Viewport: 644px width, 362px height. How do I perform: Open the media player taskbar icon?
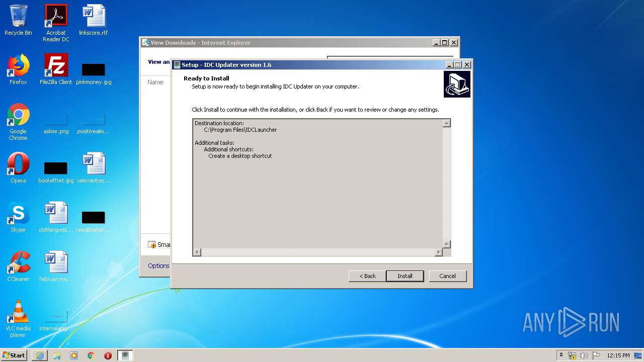click(74, 355)
